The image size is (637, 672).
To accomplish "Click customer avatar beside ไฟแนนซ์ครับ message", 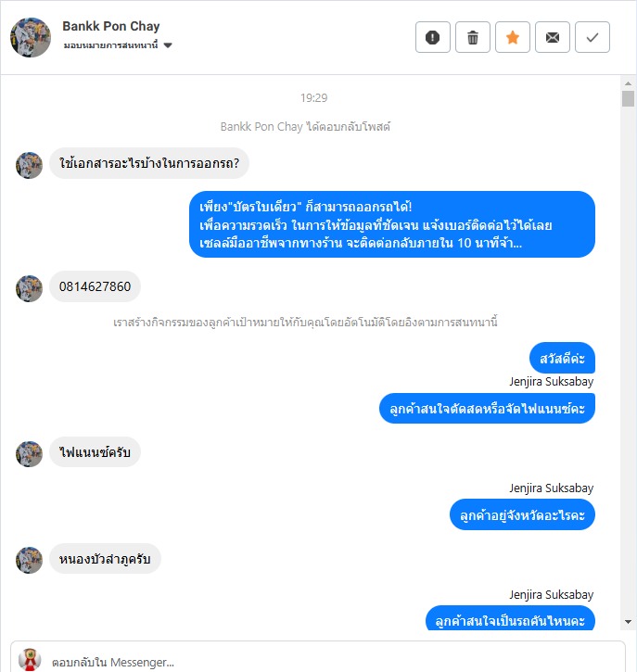I will pos(29,454).
